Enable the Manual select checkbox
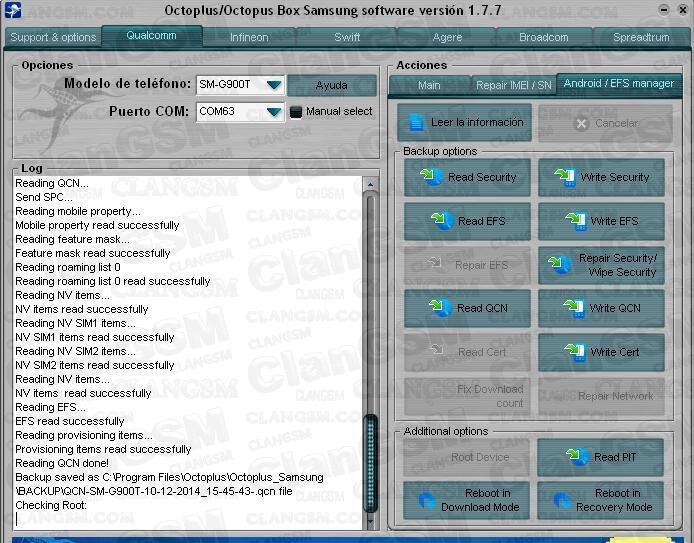Image resolution: width=694 pixels, height=543 pixels. [x=296, y=112]
